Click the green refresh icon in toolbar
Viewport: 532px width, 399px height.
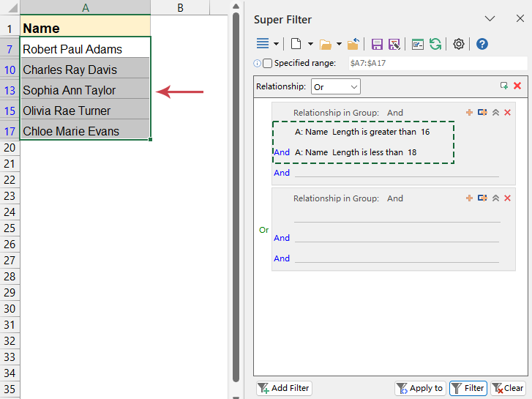(435, 44)
